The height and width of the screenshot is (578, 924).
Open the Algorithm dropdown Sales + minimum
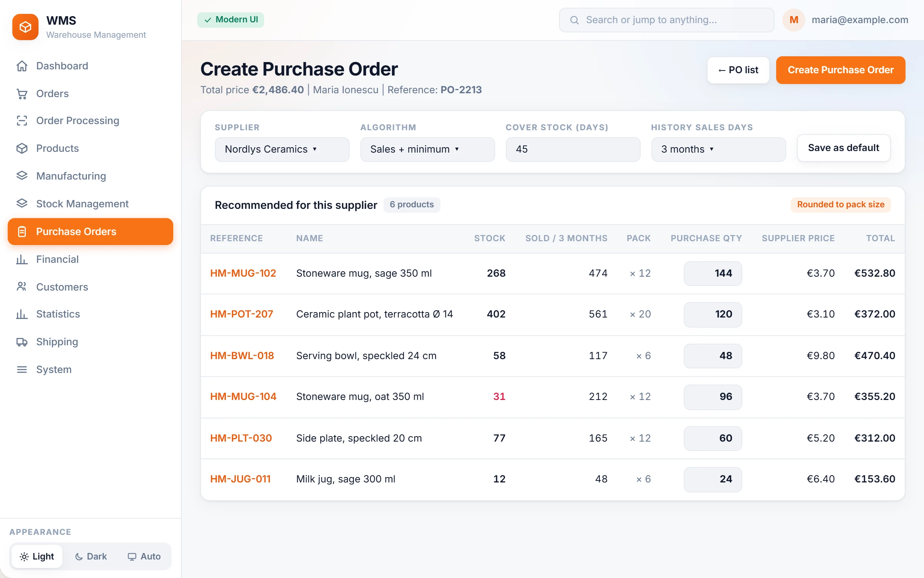427,150
